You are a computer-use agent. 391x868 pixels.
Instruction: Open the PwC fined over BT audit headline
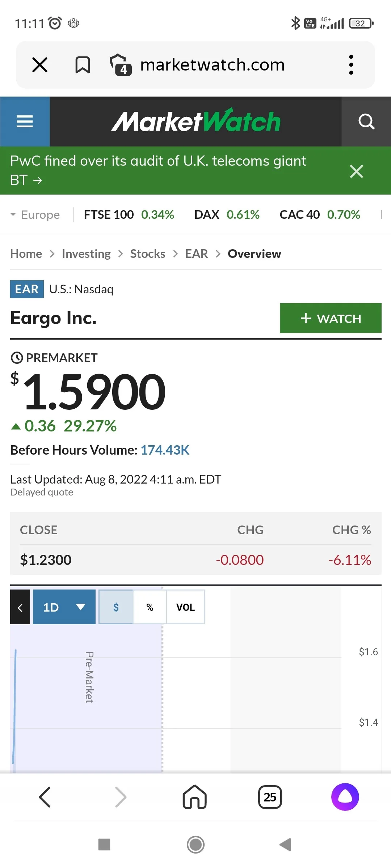click(158, 170)
